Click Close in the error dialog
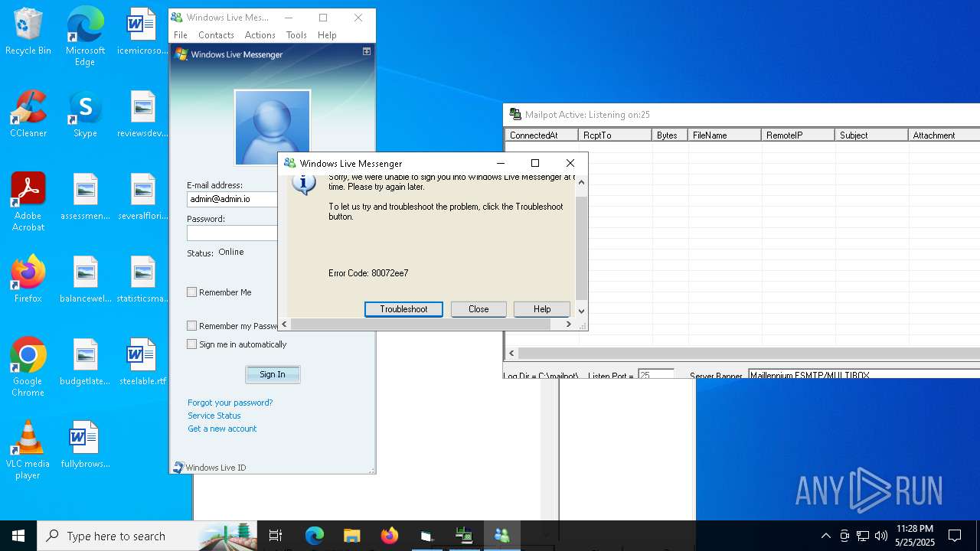 click(479, 309)
